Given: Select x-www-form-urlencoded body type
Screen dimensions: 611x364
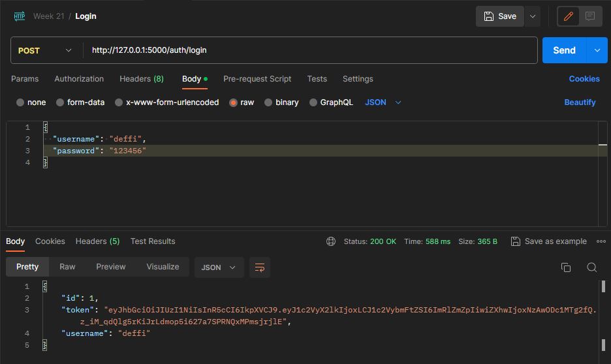Looking at the screenshot, I should pos(119,102).
